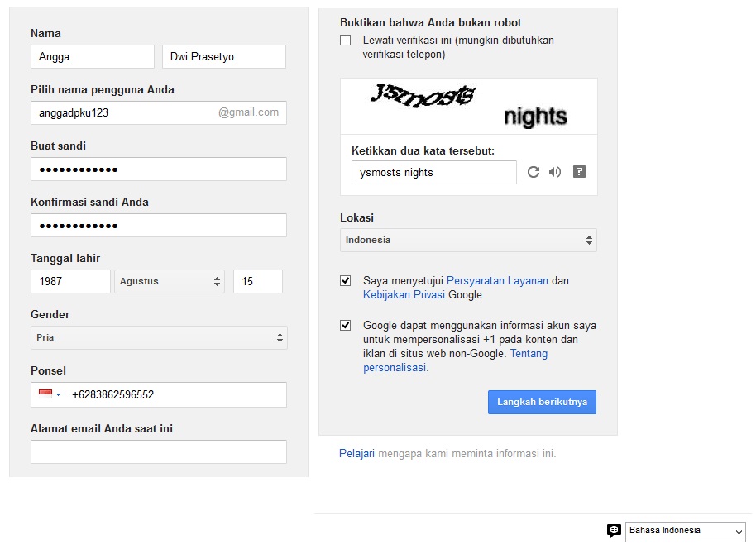Click the Pelajari link
Viewport: 756px width, 544px height.
pos(356,454)
